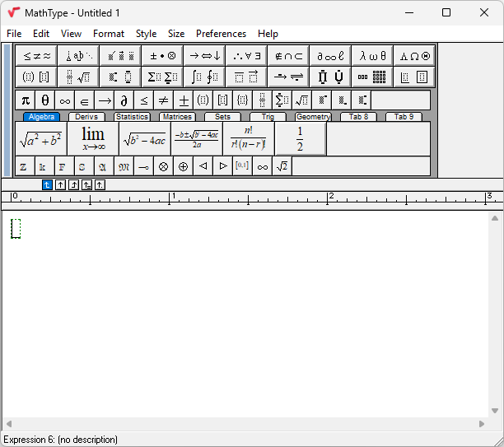The image size is (504, 447).
Task: Insert the not-equal symbol
Action: click(x=164, y=100)
